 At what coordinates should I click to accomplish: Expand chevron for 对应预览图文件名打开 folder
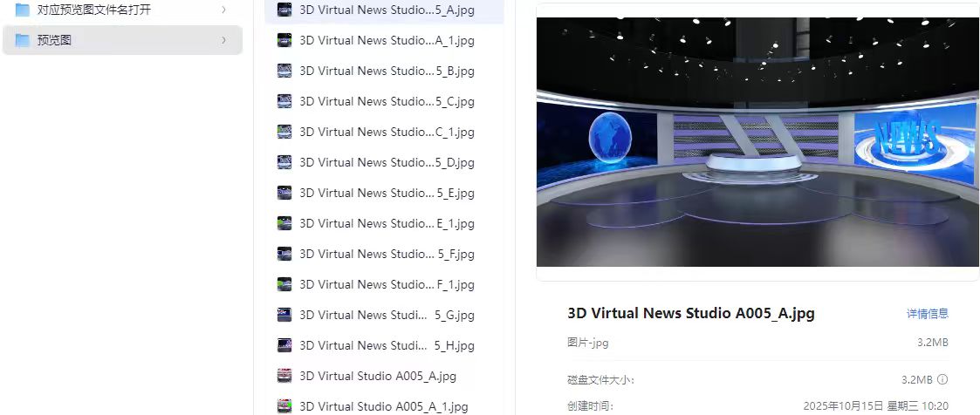(x=223, y=10)
